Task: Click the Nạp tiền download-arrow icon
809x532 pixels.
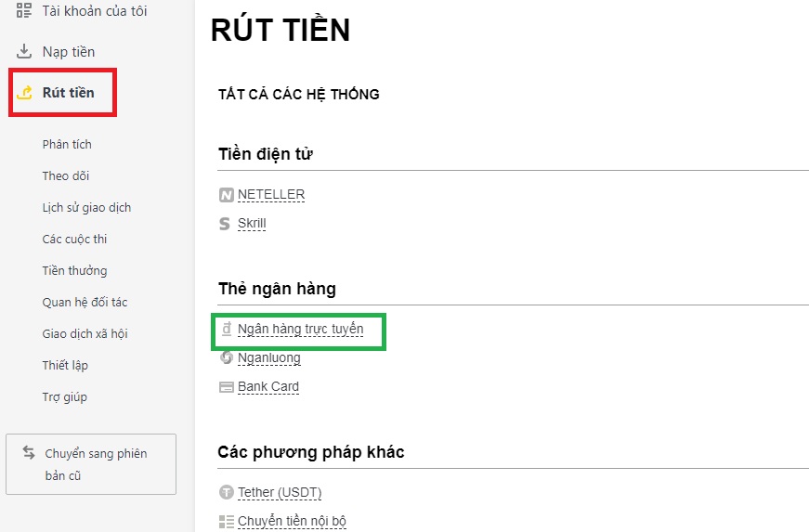Action: coord(24,51)
